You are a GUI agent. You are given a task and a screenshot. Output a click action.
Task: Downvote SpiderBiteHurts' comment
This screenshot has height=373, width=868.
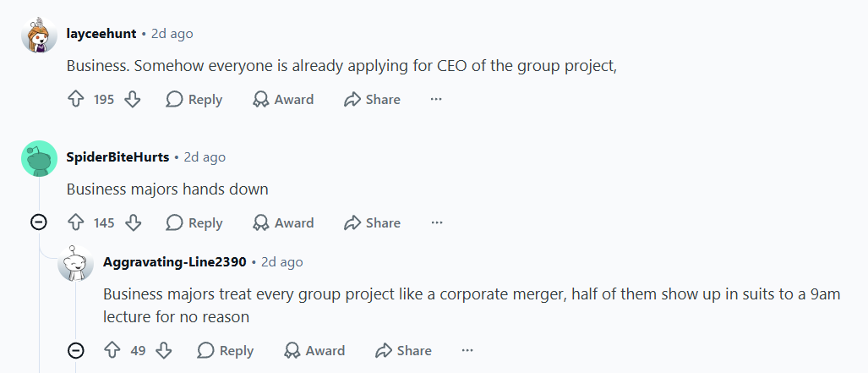133,223
